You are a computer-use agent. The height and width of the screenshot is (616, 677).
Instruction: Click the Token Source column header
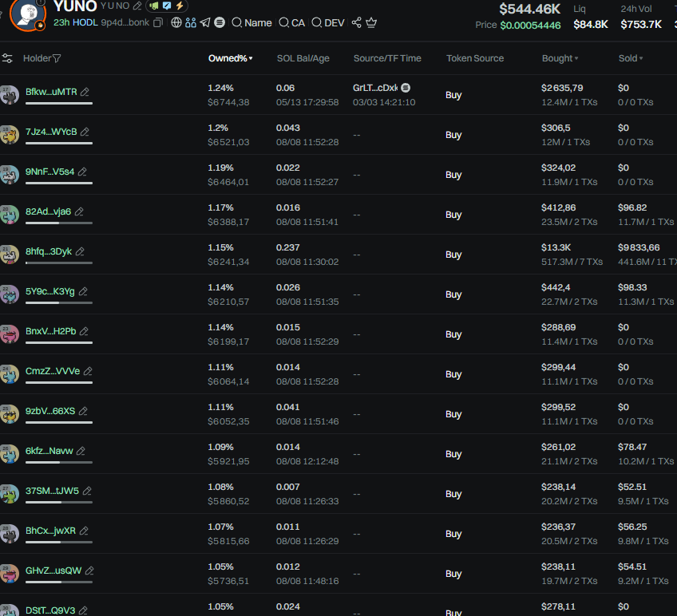[475, 58]
